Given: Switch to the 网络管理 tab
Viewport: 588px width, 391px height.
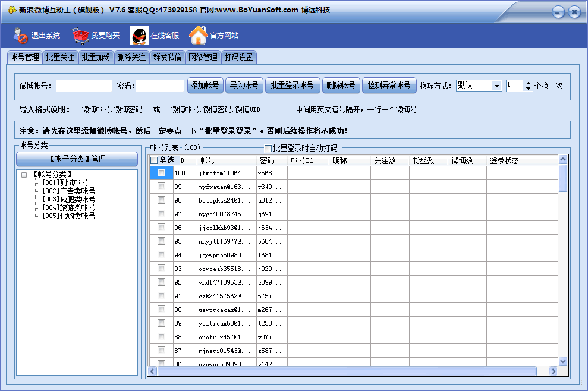Looking at the screenshot, I should pyautogui.click(x=203, y=58).
